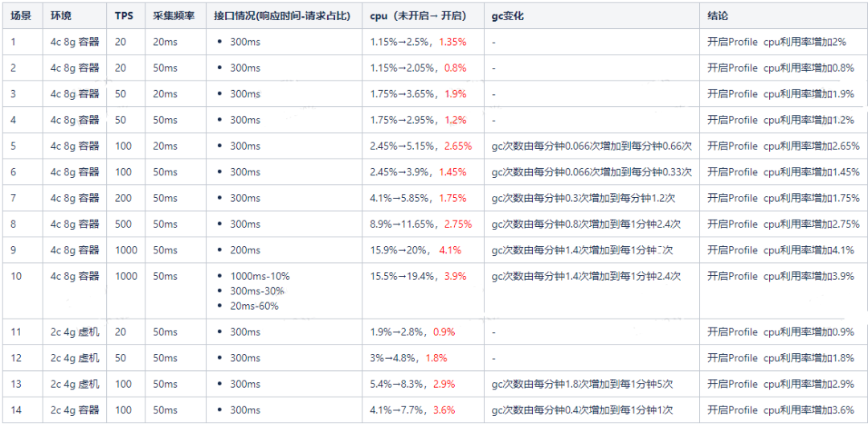Select the gc cell mentioning 0.66次
The width and height of the screenshot is (868, 424).
pyautogui.click(x=591, y=146)
